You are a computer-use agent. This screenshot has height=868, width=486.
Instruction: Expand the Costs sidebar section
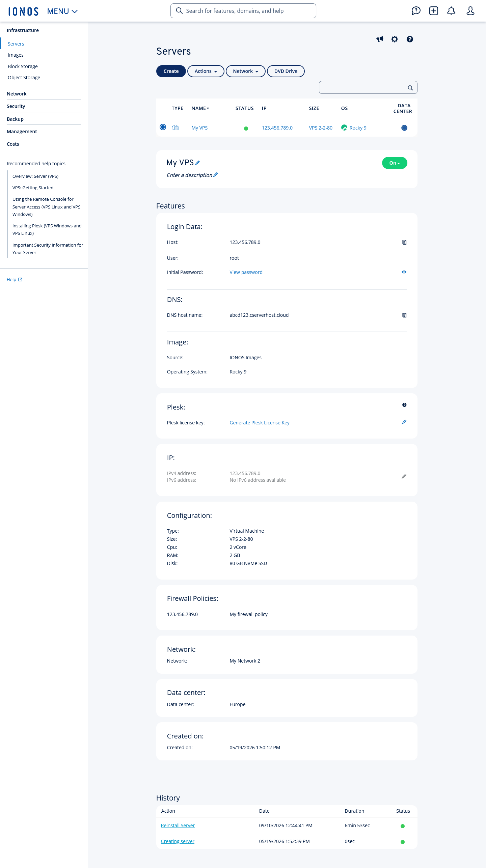[13, 144]
